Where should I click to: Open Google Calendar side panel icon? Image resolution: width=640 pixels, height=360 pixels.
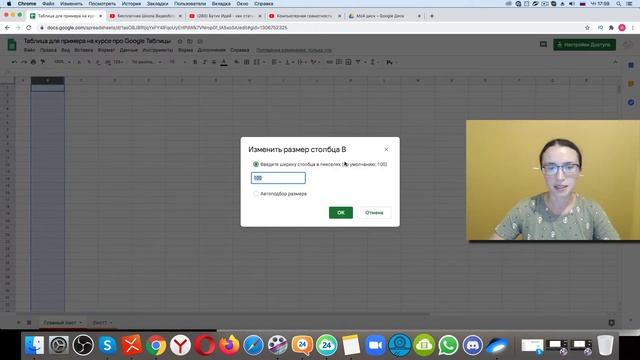point(631,65)
